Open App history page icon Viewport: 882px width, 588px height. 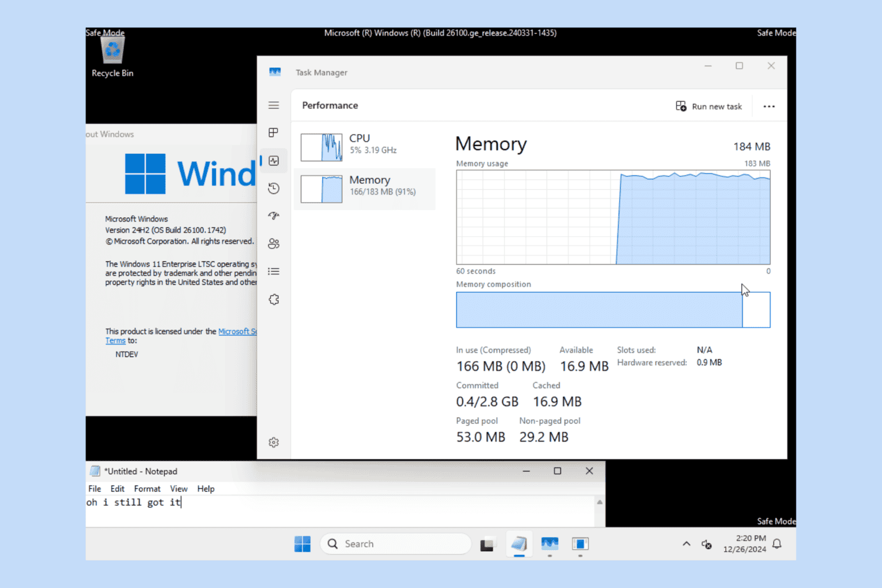click(x=274, y=188)
